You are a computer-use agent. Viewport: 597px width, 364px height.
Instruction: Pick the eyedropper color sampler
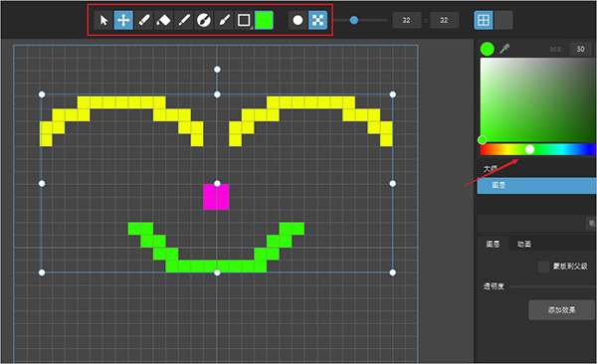504,49
